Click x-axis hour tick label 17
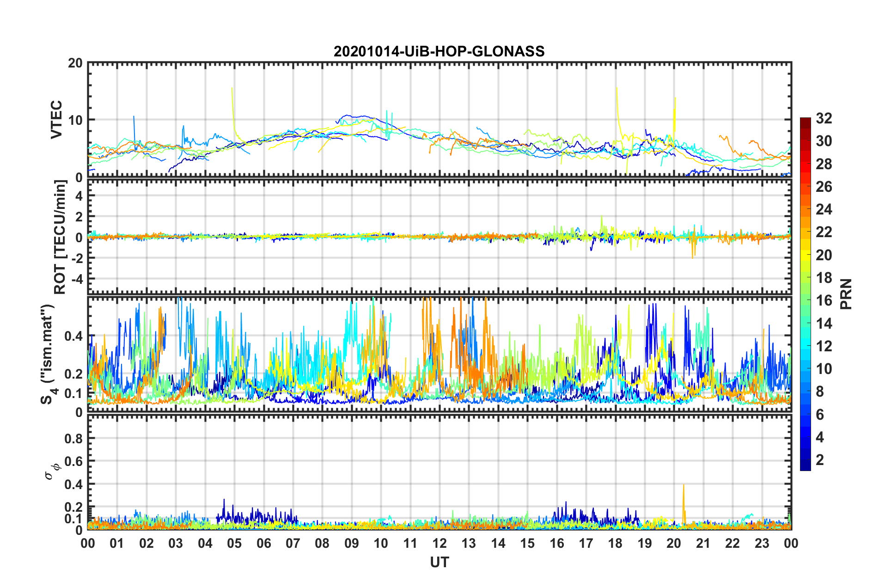This screenshot has height=588, width=879. (586, 543)
